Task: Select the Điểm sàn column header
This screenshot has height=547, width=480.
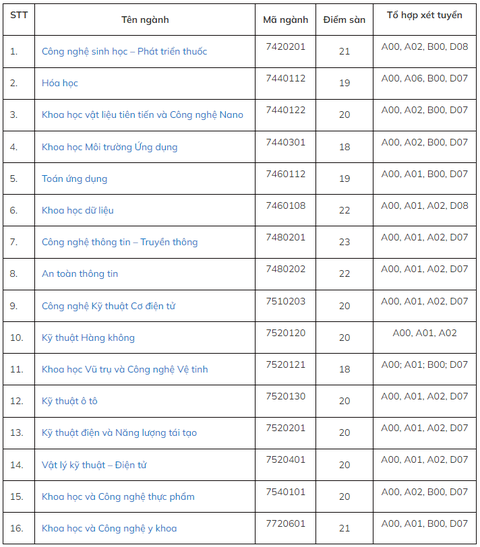Action: [344, 20]
